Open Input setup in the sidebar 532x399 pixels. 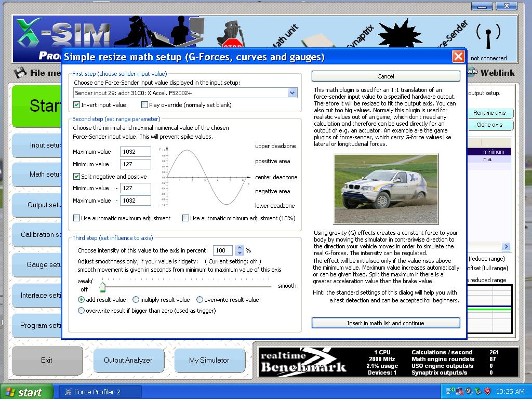(x=37, y=145)
